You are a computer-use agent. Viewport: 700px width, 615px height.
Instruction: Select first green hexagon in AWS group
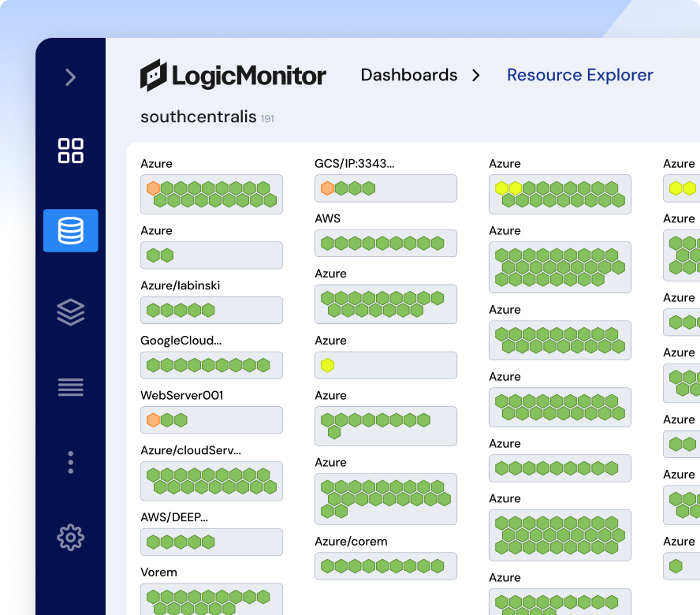click(x=327, y=244)
